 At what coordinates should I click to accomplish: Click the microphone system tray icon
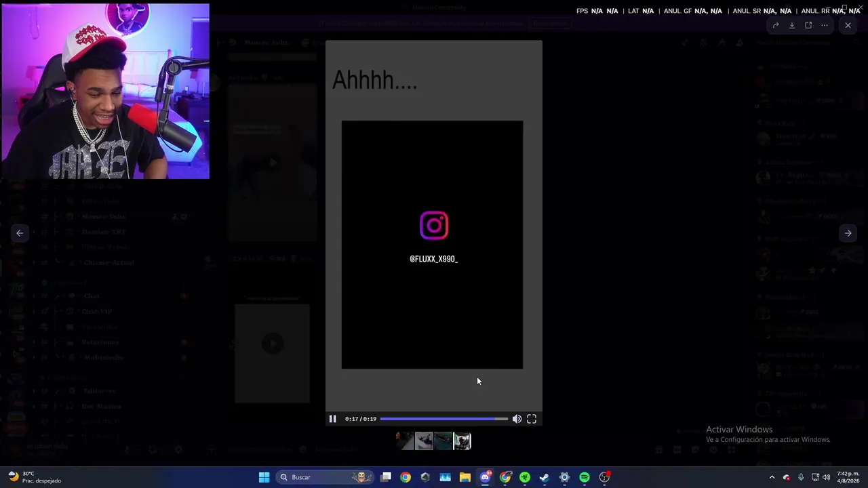coord(801,477)
